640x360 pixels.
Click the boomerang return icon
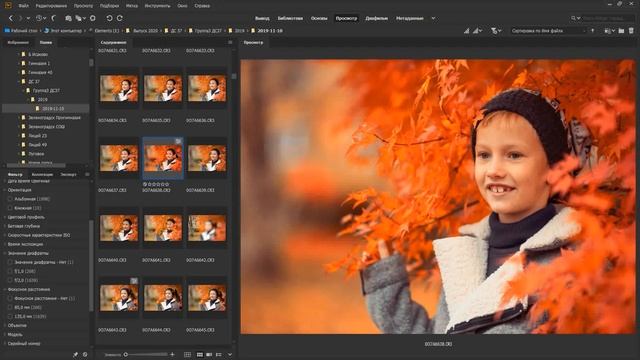(x=54, y=18)
